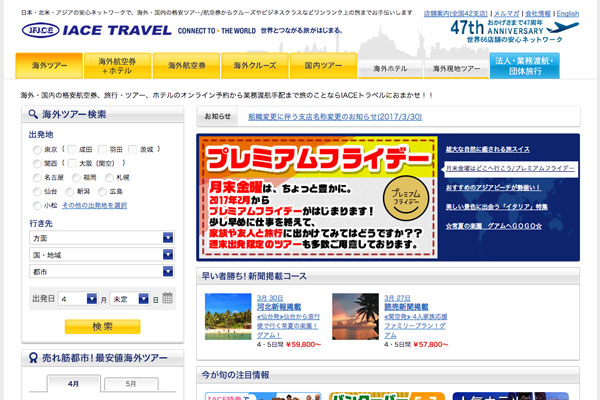Select 東京 departure radio button
This screenshot has height=400, width=600.
(x=37, y=150)
